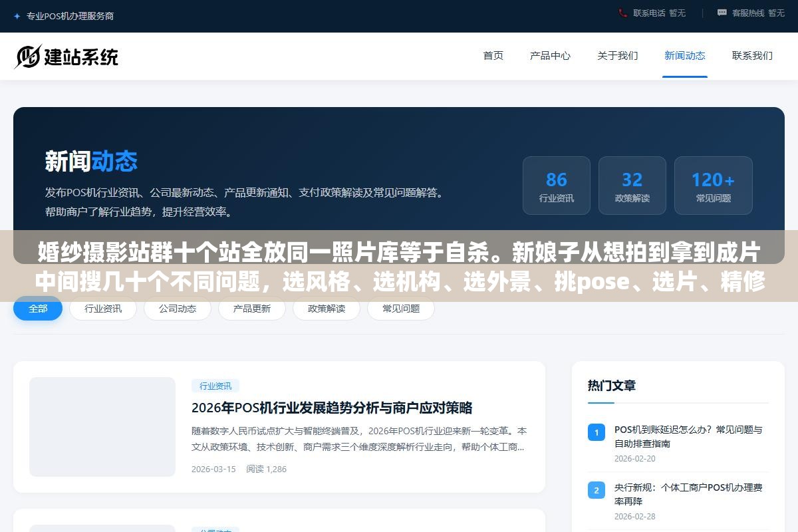Click the number 1 rank badge
798x532 pixels.
coord(597,432)
